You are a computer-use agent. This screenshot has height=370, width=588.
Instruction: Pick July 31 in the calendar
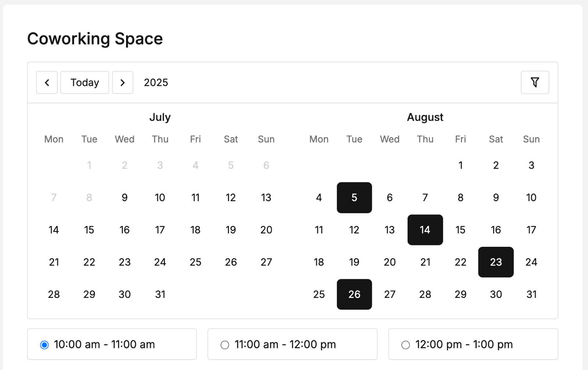[x=160, y=294]
